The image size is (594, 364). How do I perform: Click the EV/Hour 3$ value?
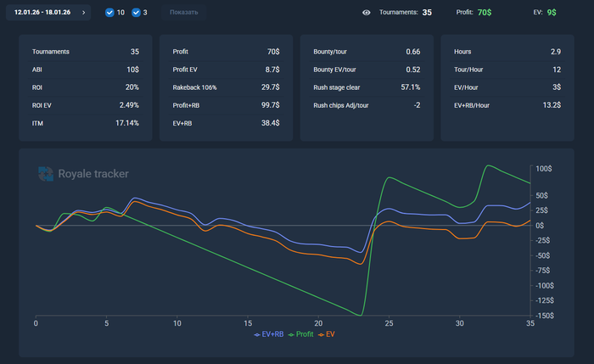pyautogui.click(x=557, y=87)
